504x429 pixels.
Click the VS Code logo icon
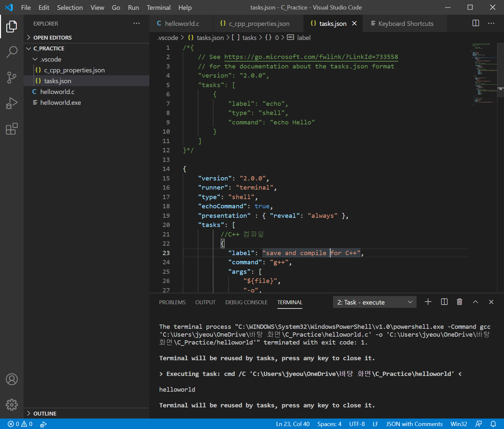point(9,7)
